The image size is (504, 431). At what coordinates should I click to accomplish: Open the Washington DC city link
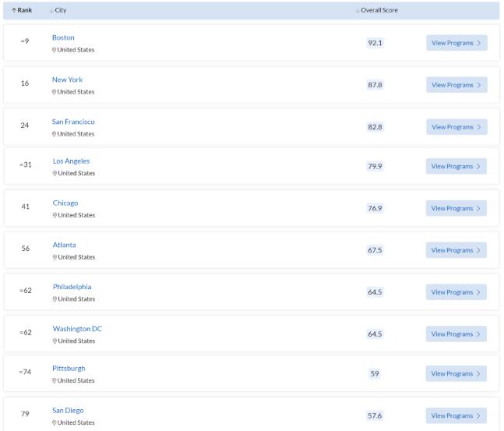(77, 329)
